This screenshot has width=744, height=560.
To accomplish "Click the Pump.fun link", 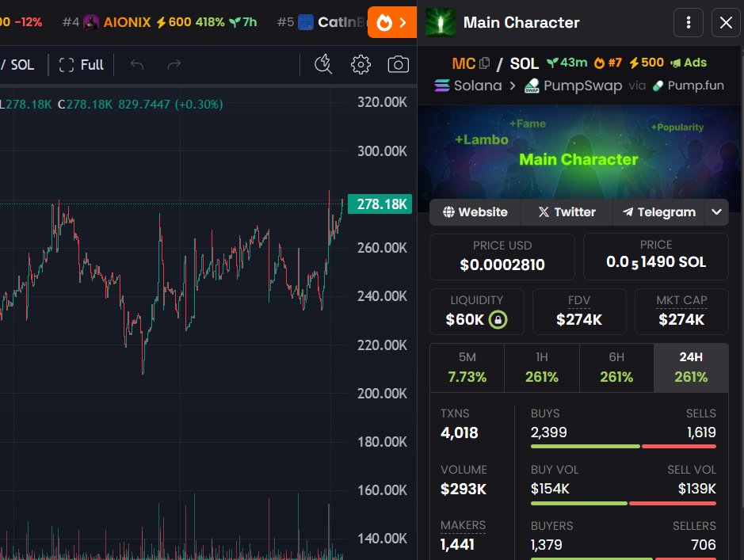I will (688, 86).
